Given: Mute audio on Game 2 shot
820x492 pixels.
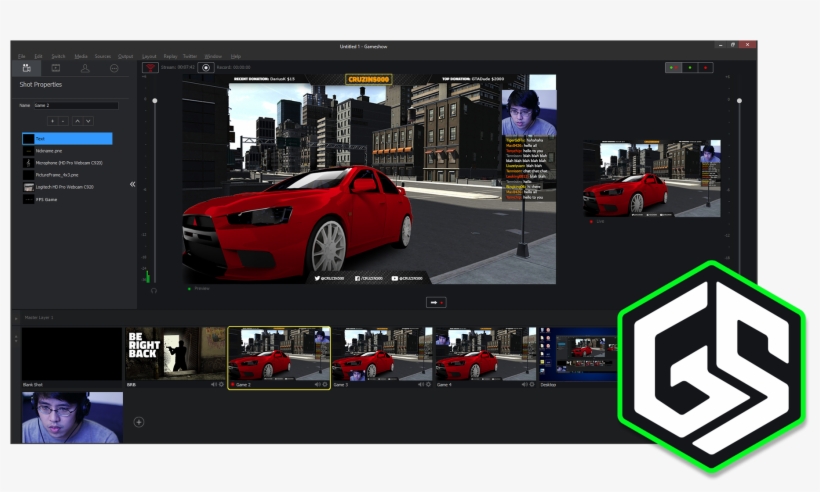Looking at the screenshot, I should pyautogui.click(x=317, y=384).
